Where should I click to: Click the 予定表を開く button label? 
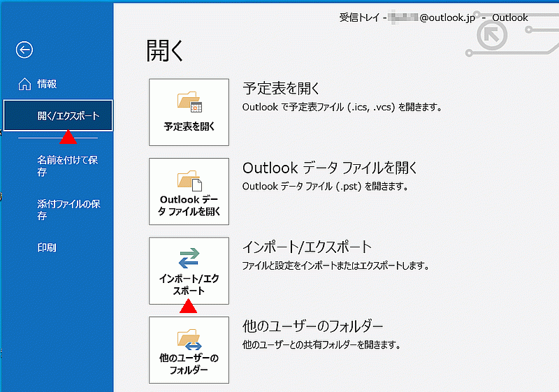pos(189,126)
